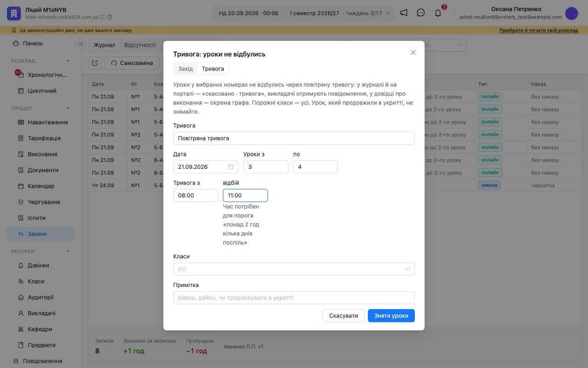Collapse the sidebar toggle icon

pos(81,45)
